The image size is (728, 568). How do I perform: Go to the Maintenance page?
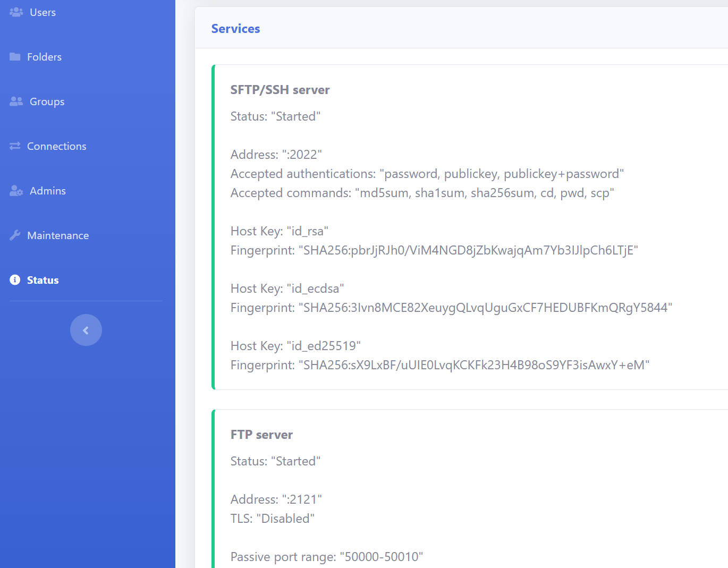click(x=58, y=235)
